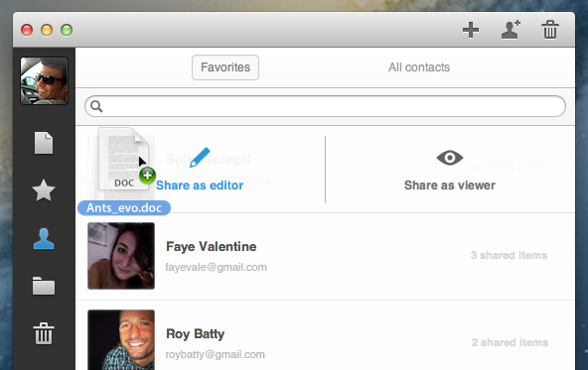
Task: Switch to the Favorites tab
Action: pyautogui.click(x=225, y=67)
